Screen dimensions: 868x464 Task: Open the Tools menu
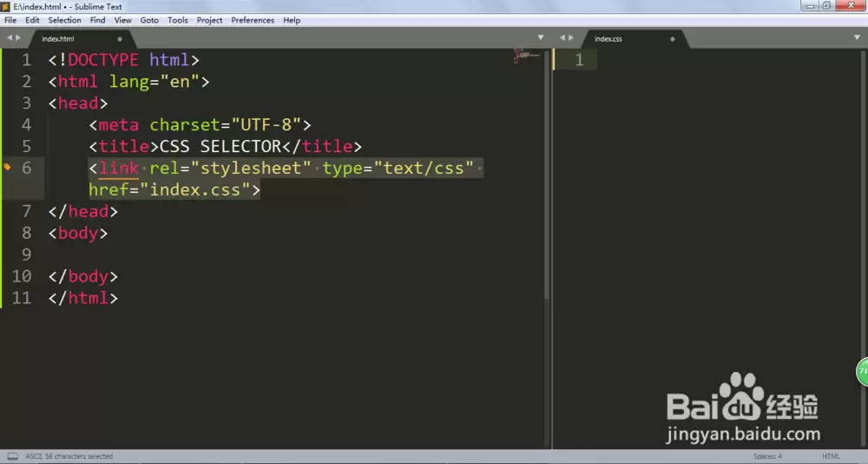[178, 20]
